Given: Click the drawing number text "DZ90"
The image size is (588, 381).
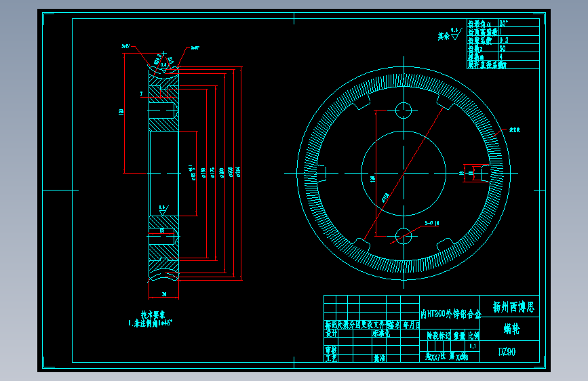Looking at the screenshot, I should click(x=507, y=352).
